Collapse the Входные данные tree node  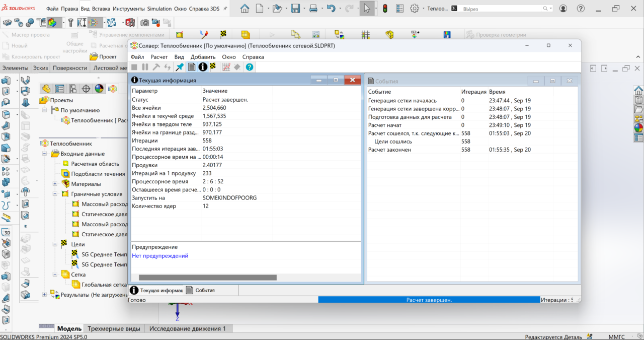[44, 154]
